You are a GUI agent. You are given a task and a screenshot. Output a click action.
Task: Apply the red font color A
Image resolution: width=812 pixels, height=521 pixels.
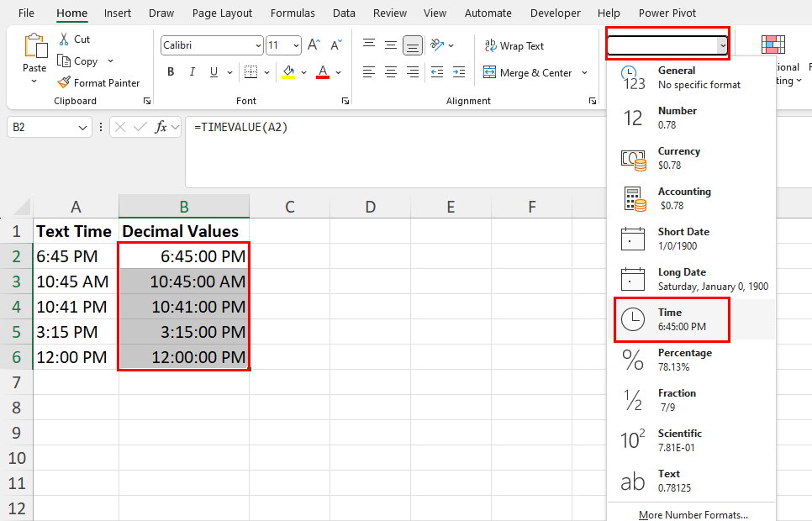(x=323, y=72)
